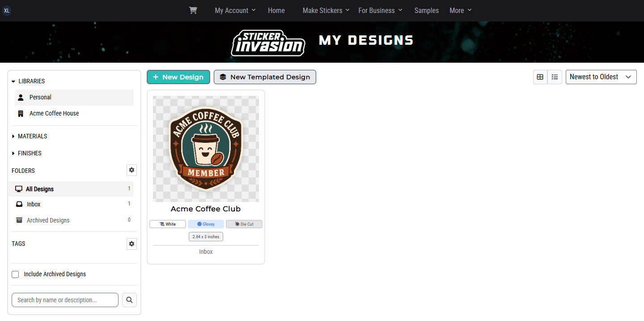Click the New Templated Design button

pos(265,77)
